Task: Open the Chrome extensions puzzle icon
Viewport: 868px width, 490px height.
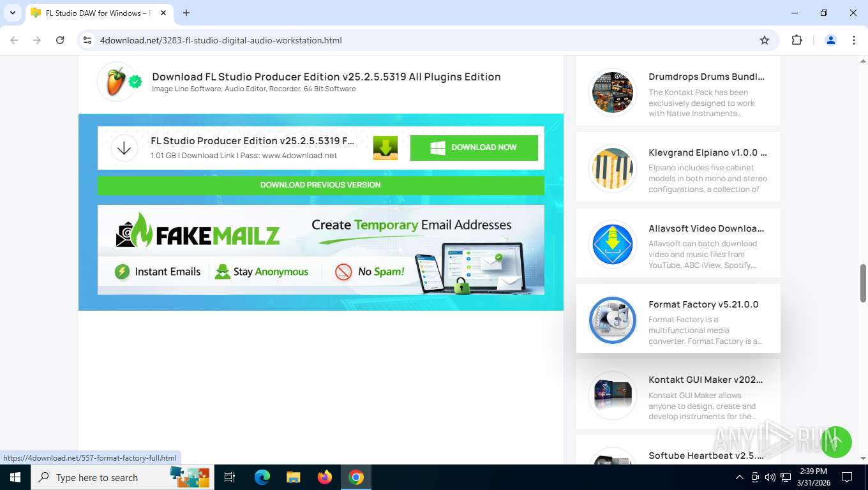Action: pyautogui.click(x=797, y=40)
